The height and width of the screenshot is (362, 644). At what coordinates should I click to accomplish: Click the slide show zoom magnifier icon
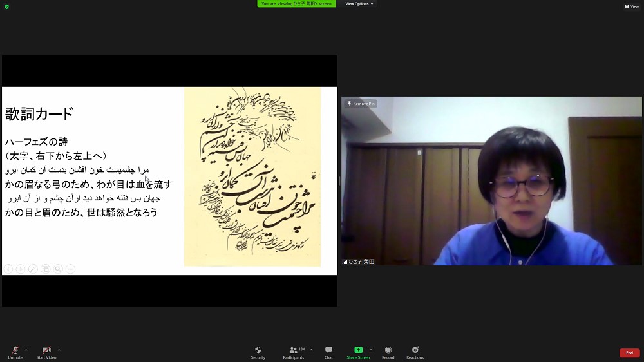coord(58,269)
